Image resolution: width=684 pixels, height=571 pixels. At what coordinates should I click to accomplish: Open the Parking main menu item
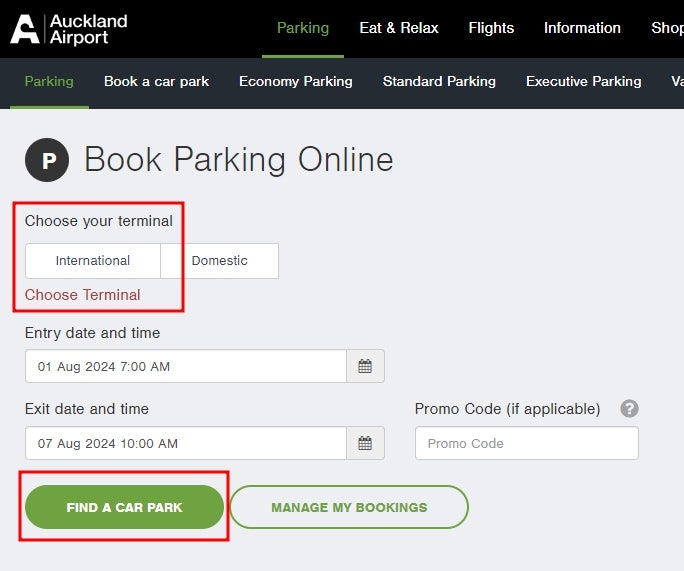point(303,28)
